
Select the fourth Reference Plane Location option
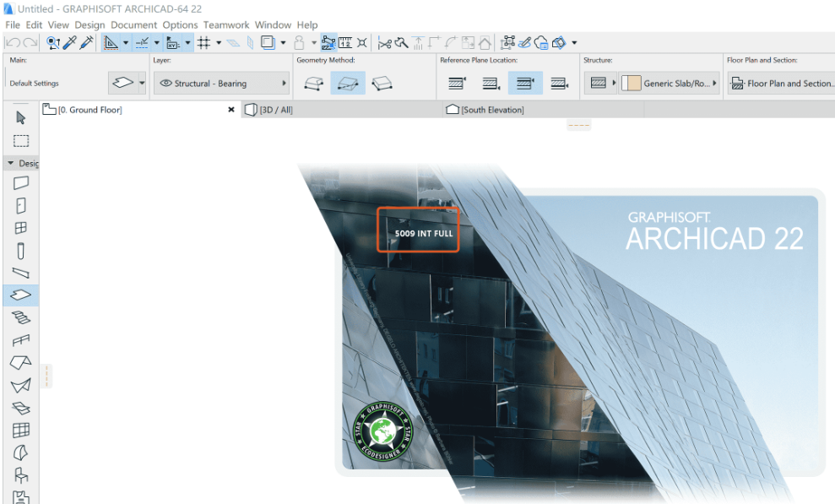[x=559, y=83]
